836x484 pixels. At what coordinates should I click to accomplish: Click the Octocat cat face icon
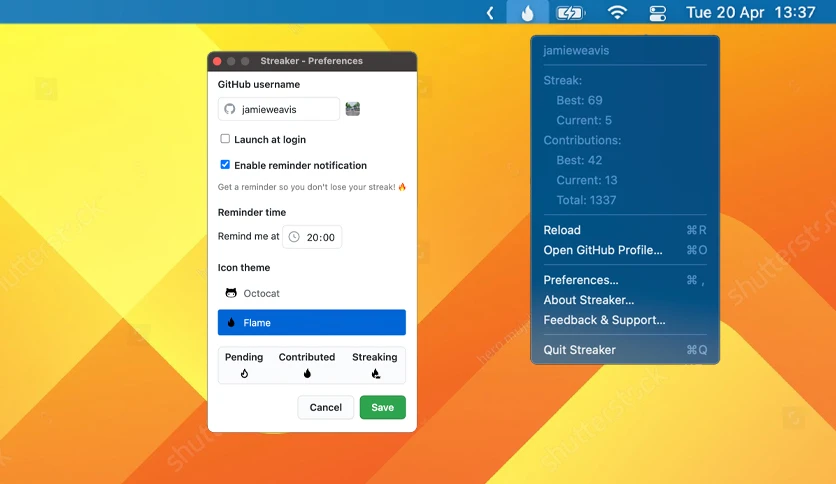click(x=231, y=293)
